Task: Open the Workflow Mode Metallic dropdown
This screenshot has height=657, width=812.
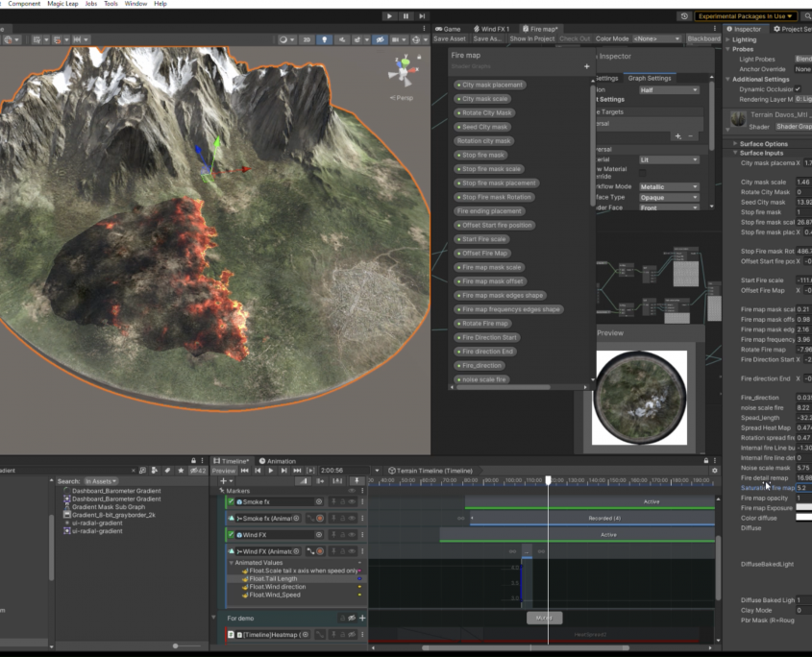Action: click(x=669, y=186)
